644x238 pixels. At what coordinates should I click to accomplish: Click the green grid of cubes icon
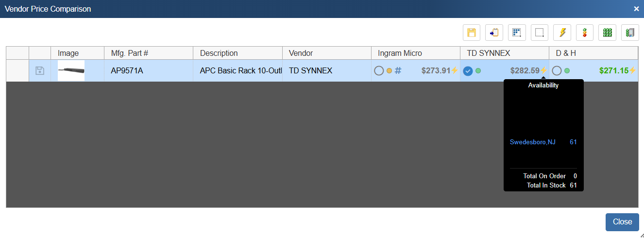pyautogui.click(x=607, y=33)
